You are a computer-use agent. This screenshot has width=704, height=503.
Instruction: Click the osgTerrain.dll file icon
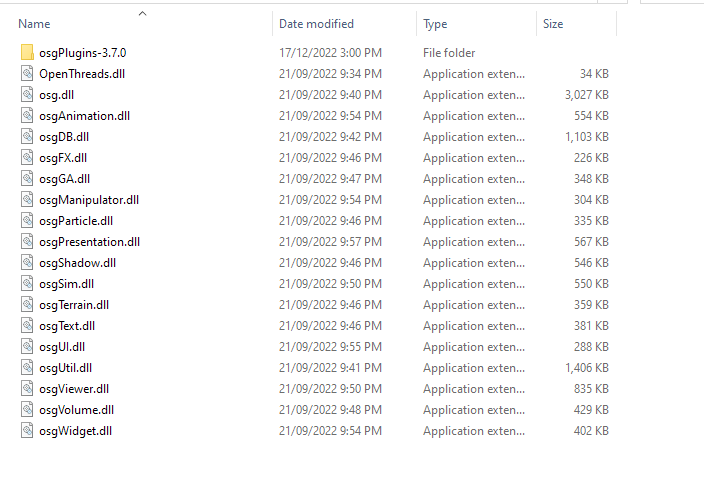[27, 305]
